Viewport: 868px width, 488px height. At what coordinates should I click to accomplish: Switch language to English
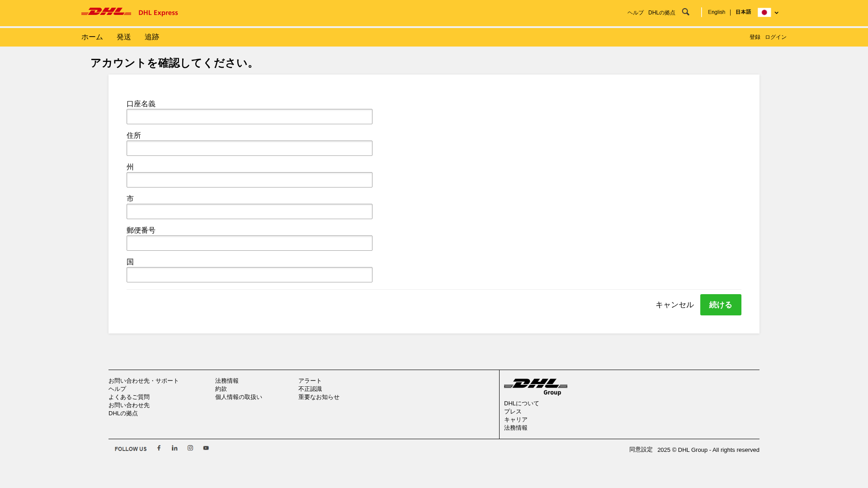tap(716, 12)
